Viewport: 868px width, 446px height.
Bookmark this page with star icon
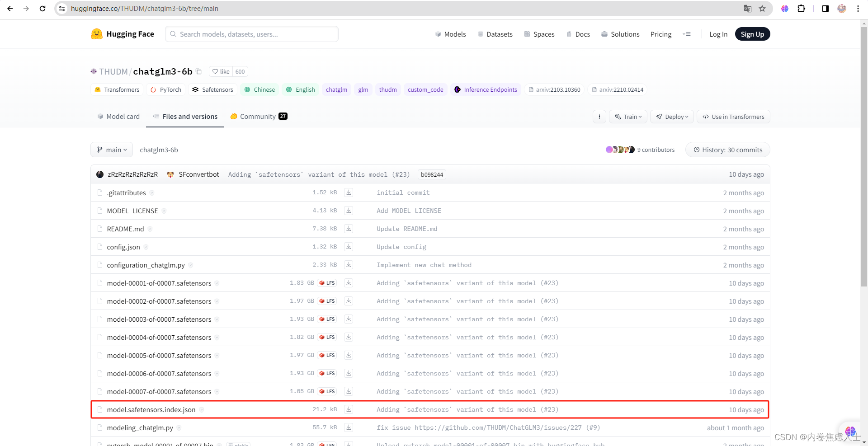point(762,9)
